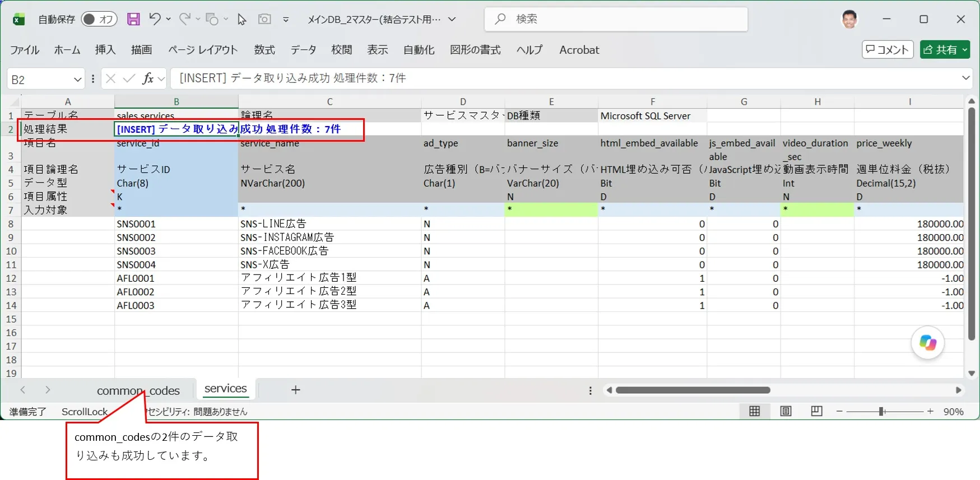This screenshot has height=480, width=980.
Task: Click the sheet tab next arrow
Action: [48, 390]
